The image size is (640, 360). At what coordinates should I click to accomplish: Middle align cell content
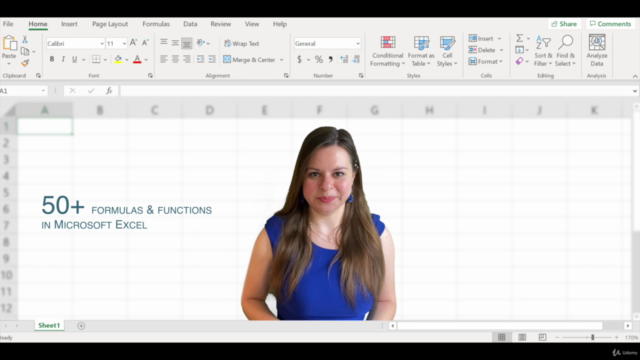click(x=175, y=42)
